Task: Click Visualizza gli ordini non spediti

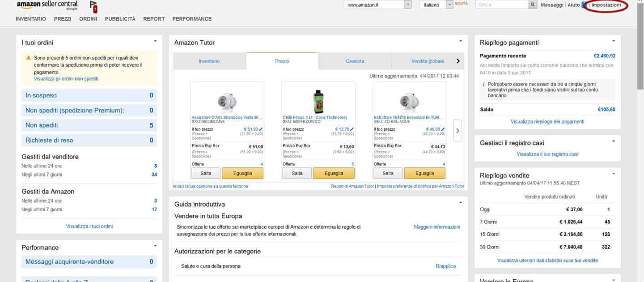Action: coord(66,79)
